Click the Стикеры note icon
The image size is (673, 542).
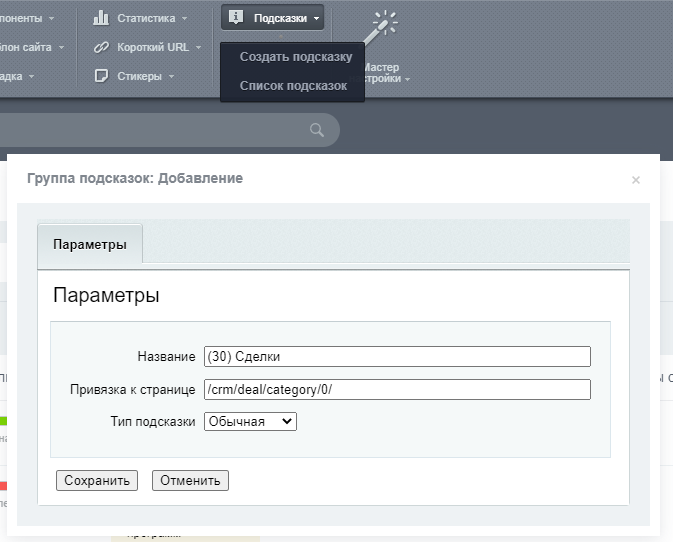pyautogui.click(x=101, y=76)
